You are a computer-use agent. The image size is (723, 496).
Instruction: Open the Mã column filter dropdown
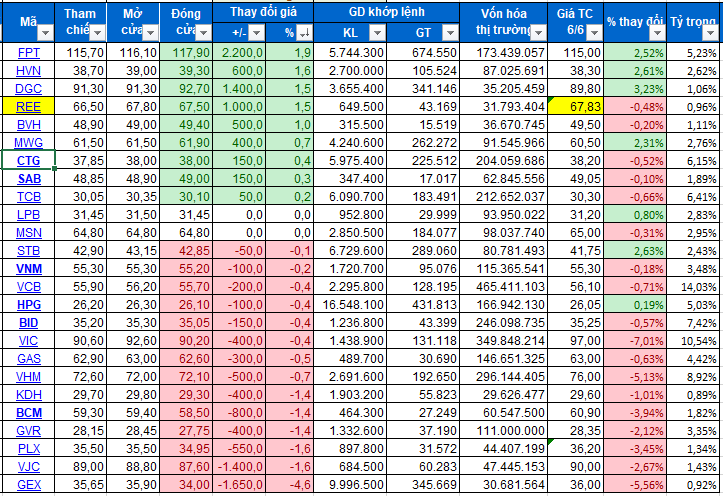pos(45,33)
